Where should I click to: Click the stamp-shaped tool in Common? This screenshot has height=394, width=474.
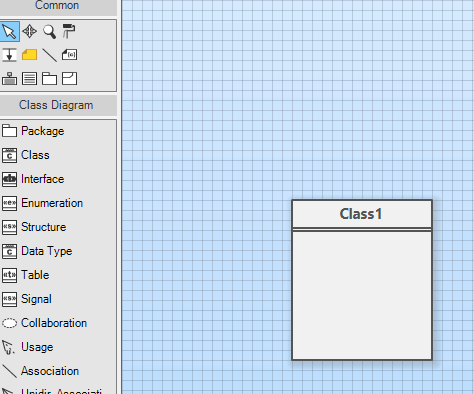click(9, 79)
